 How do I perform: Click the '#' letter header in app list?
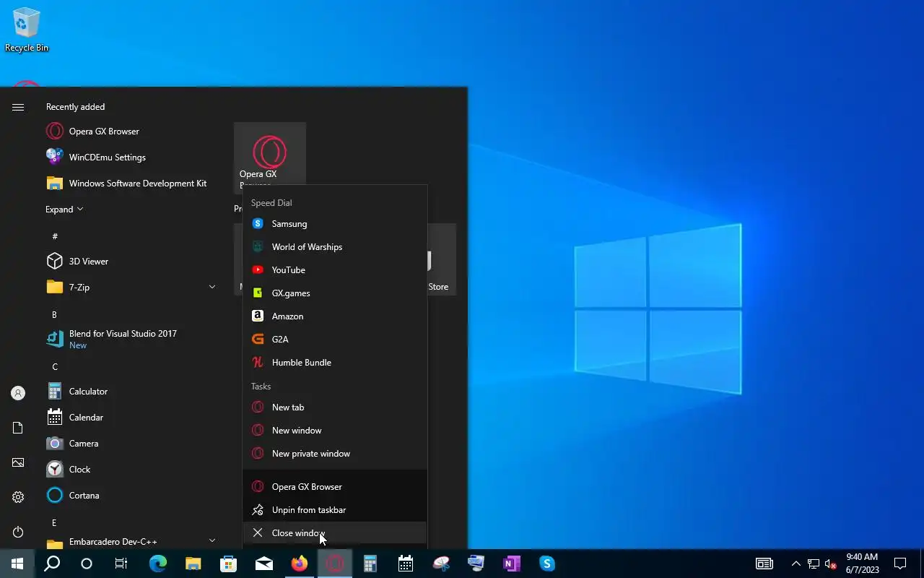click(x=55, y=236)
